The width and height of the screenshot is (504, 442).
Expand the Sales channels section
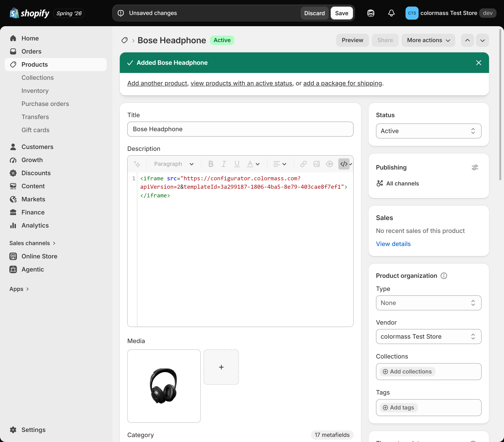coord(33,243)
